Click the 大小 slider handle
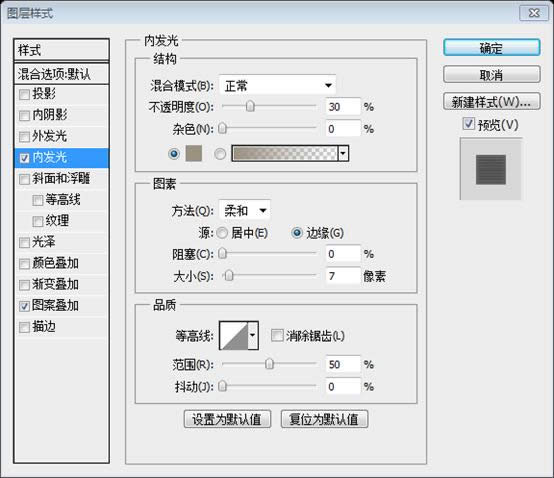Image resolution: width=554 pixels, height=478 pixels. (229, 275)
